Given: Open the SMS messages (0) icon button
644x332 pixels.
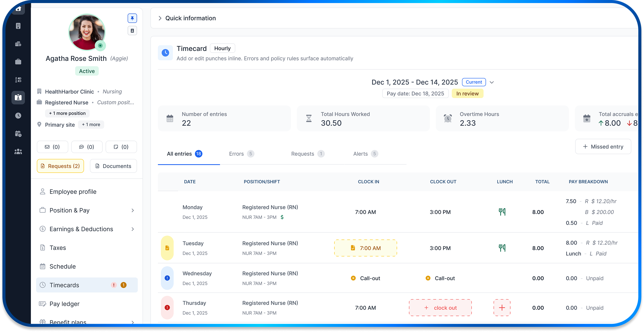Looking at the screenshot, I should point(87,147).
